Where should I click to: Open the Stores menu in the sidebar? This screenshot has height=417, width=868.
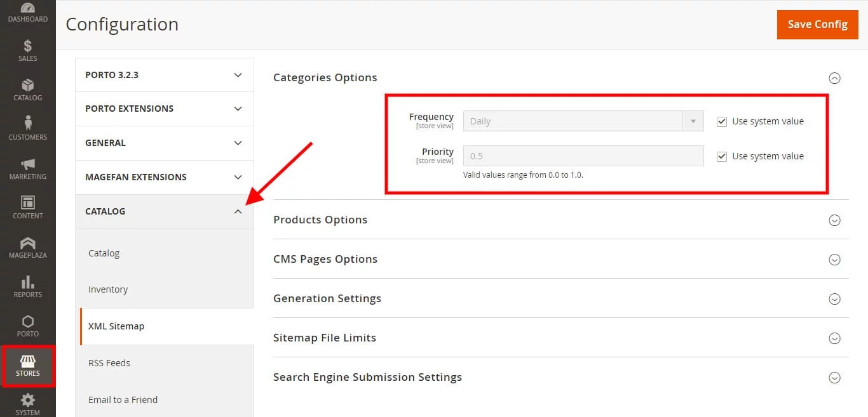tap(27, 366)
